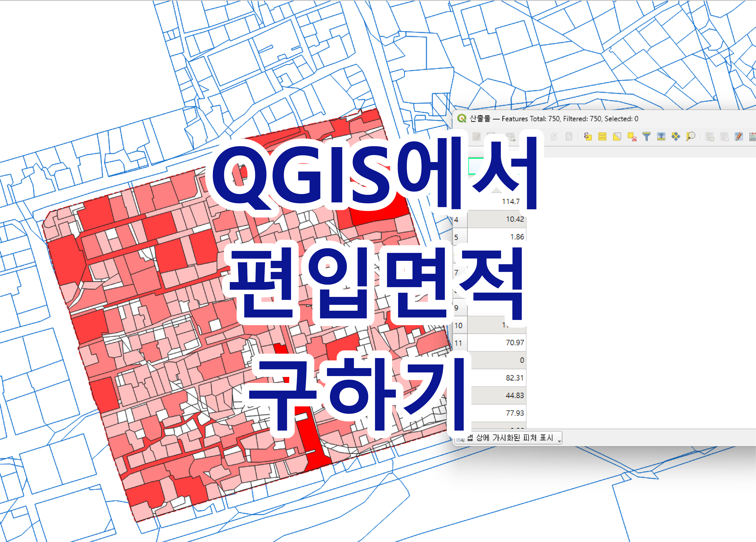Screen dimensions: 756x542
Task: Select row header 9 in attribute table
Action: coord(460,307)
